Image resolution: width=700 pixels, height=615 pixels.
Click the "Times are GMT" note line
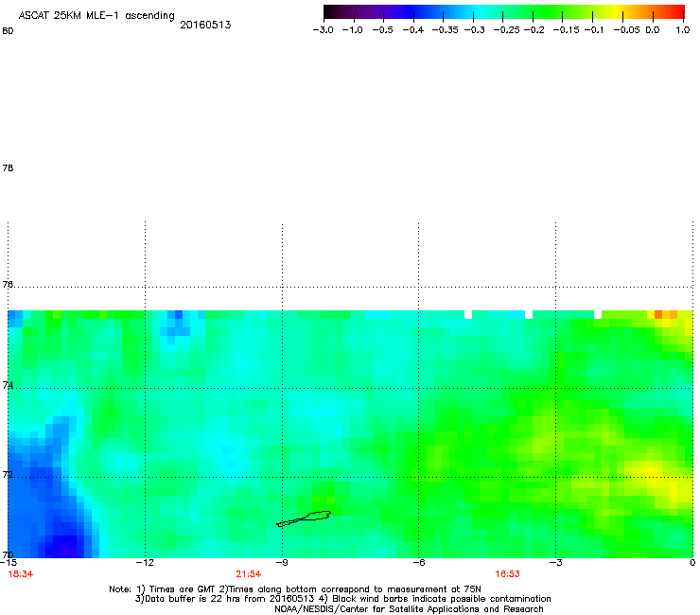pyautogui.click(x=295, y=589)
